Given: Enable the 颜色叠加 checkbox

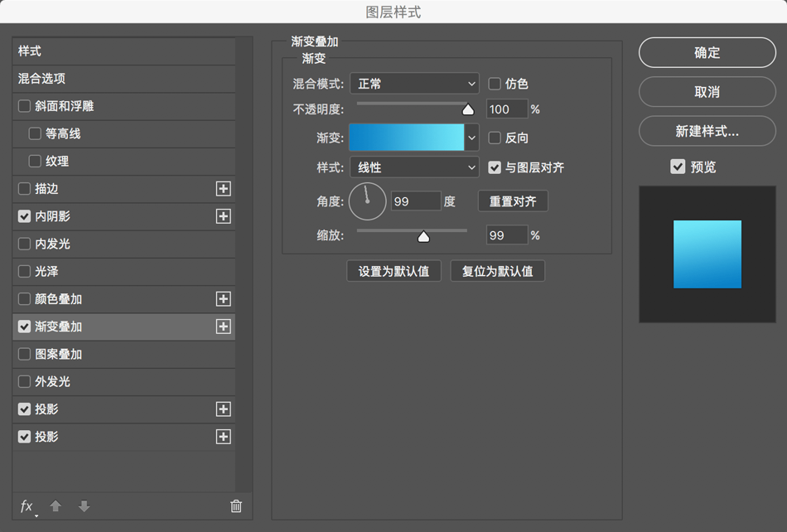Looking at the screenshot, I should click(24, 299).
